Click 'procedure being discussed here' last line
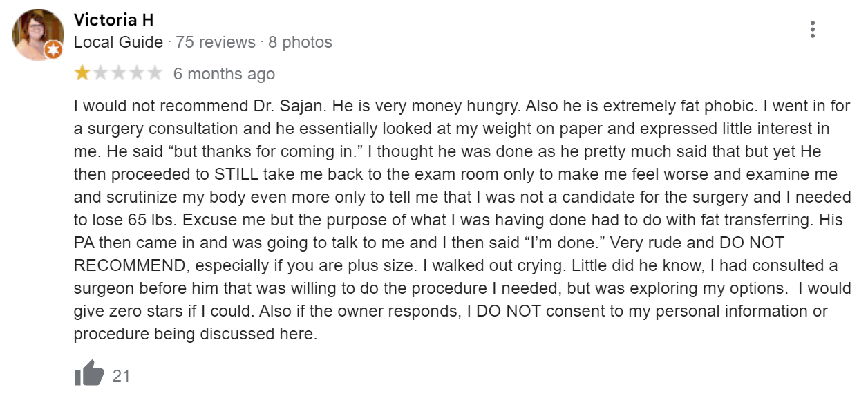 pyautogui.click(x=196, y=335)
